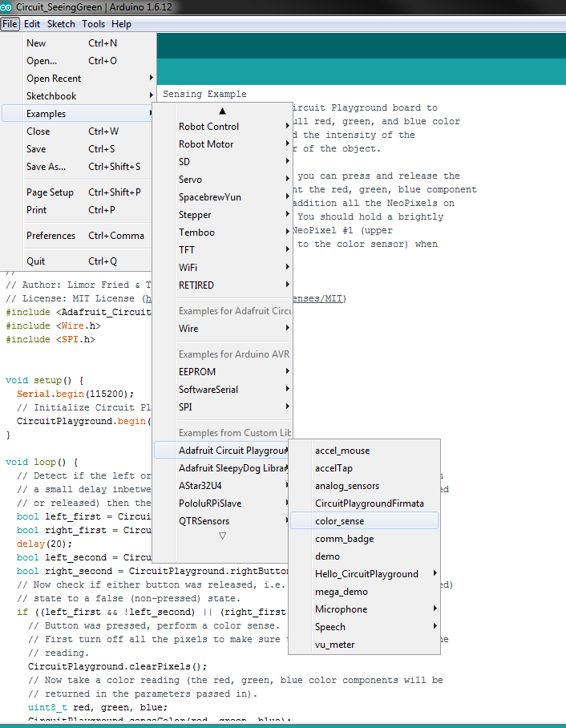Expand TFT examples submenu
The height and width of the screenshot is (728, 566).
(222, 250)
